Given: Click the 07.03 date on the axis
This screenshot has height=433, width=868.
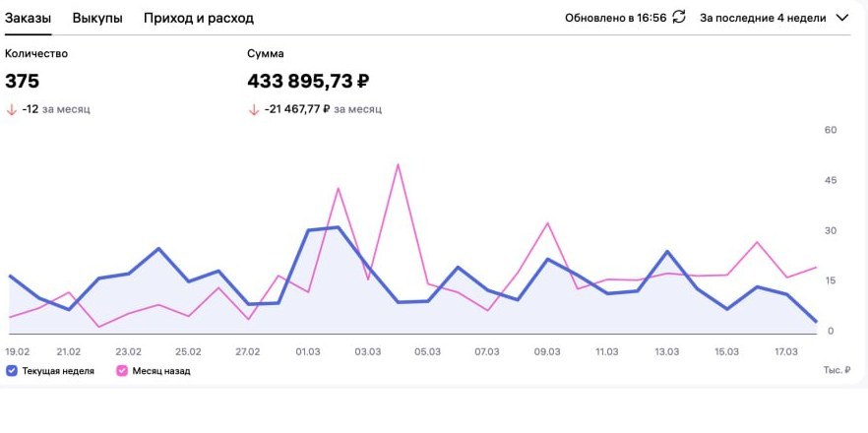Looking at the screenshot, I should click(x=487, y=352).
